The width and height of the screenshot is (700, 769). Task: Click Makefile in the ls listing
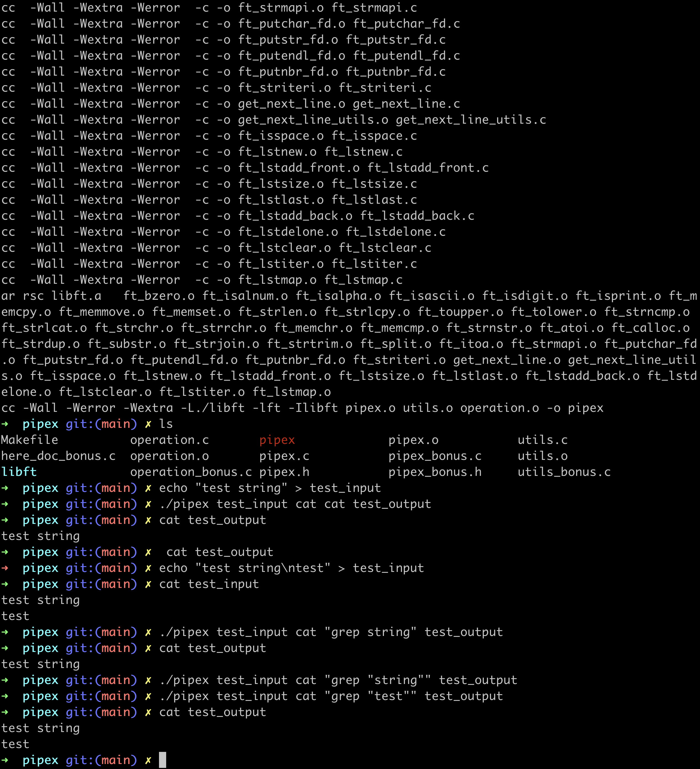click(29, 440)
